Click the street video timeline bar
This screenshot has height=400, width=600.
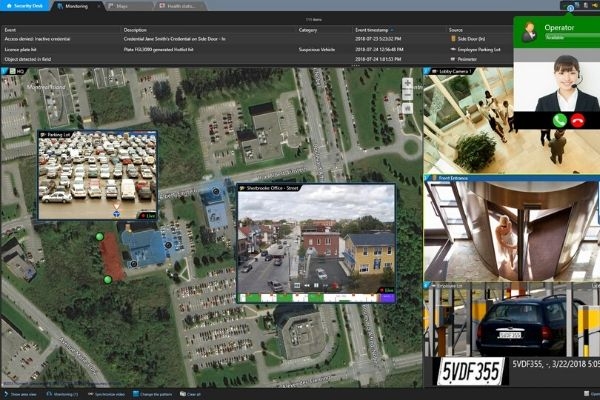(316, 298)
